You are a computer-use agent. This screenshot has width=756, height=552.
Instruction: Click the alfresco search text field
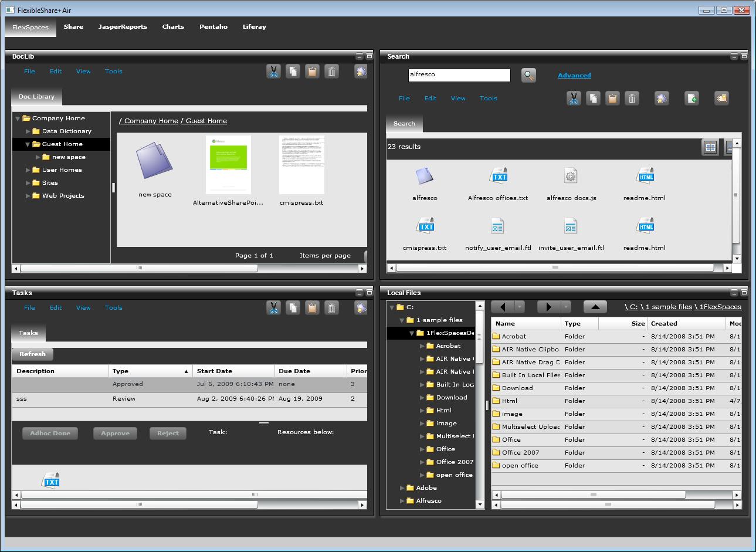(x=459, y=75)
